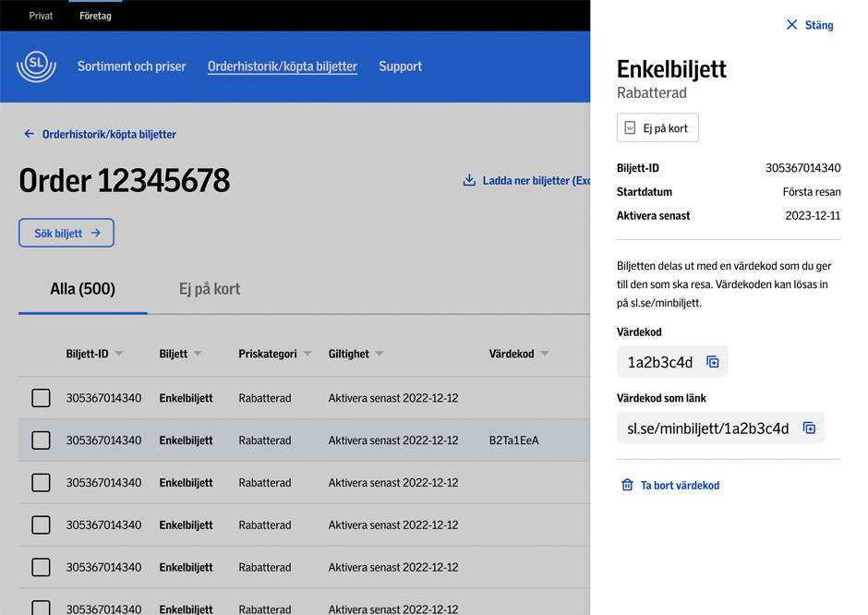Copy the Värdekod 1a2b3c4d

click(713, 362)
